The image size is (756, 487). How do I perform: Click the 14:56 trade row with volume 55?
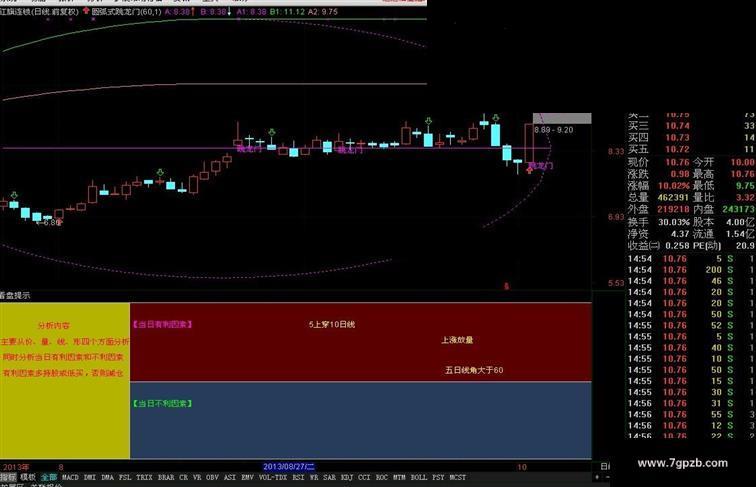[x=690, y=415]
